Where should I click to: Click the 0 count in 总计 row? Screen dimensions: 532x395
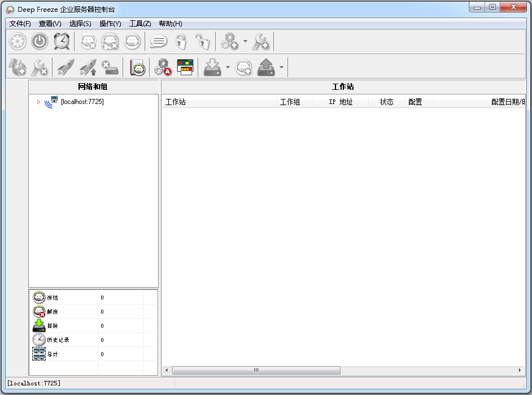102,354
